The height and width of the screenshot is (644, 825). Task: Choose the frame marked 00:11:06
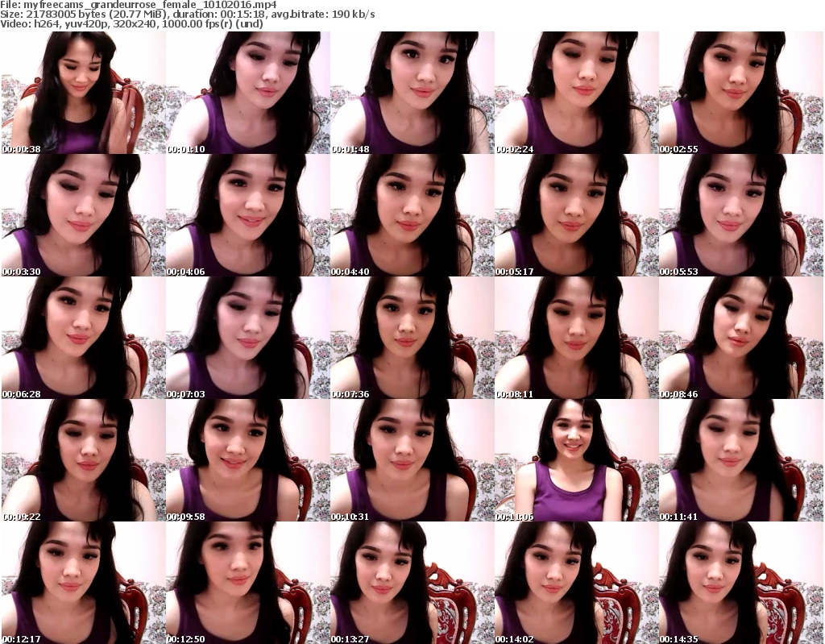pyautogui.click(x=577, y=460)
